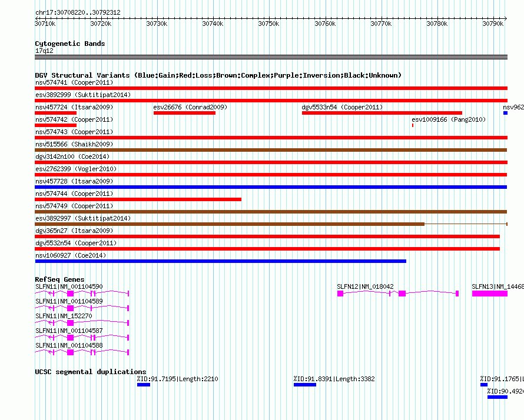
Task: Click the dgv365n27 (Itsara2009) red bar
Action: [x=267, y=236]
